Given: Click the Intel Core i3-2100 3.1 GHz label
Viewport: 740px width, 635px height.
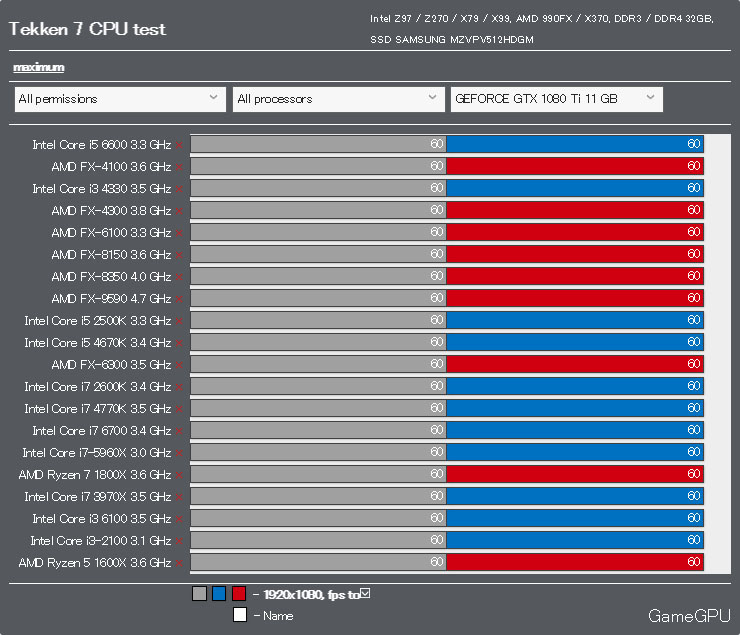Looking at the screenshot, I should click(101, 541).
